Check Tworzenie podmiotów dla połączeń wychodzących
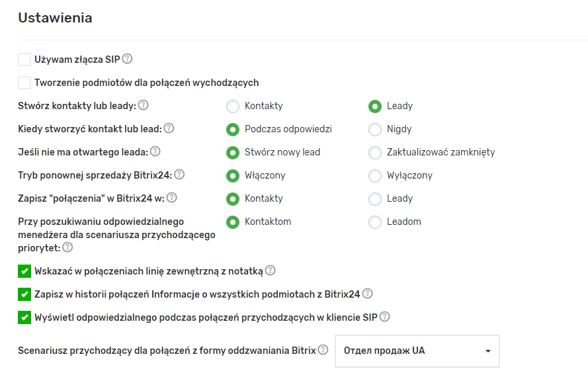This screenshot has width=588, height=379. click(24, 83)
